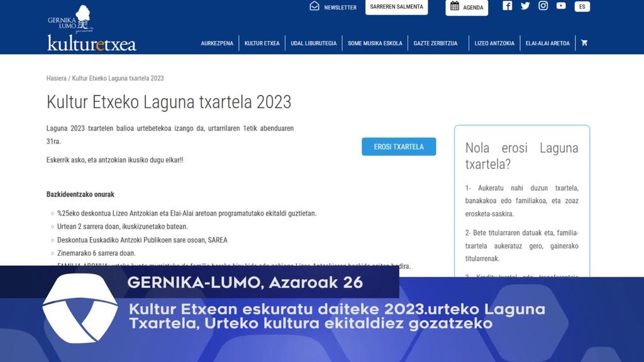Image resolution: width=644 pixels, height=362 pixels.
Task: Click the Zinemarako 6 sarrera doan item
Action: point(96,253)
